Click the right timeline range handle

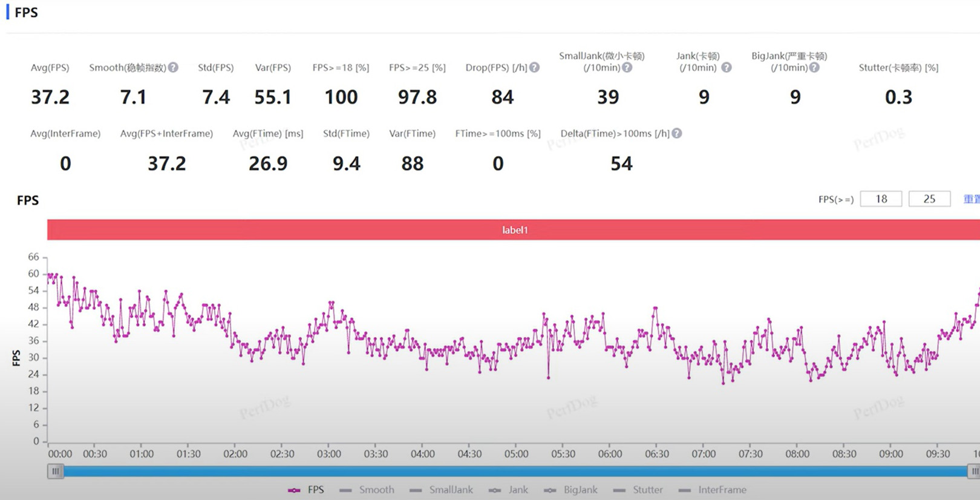tap(974, 471)
